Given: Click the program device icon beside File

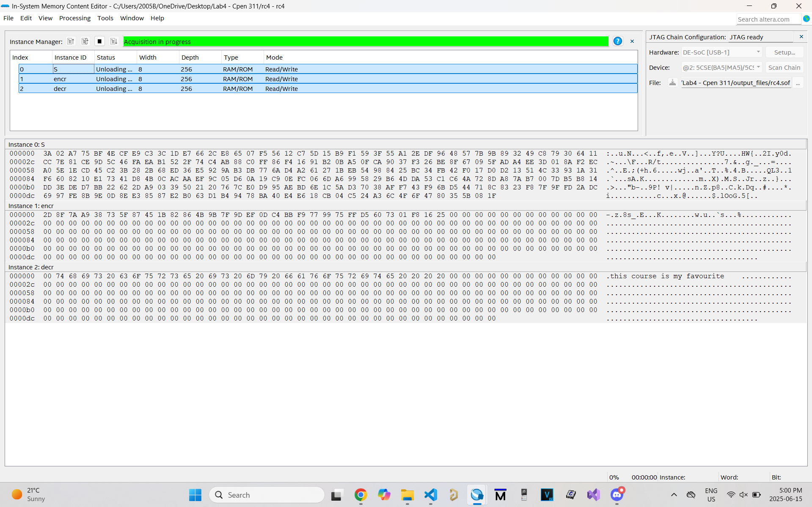Looking at the screenshot, I should (672, 82).
